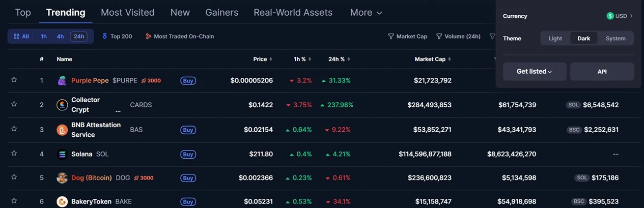Click the API button
This screenshot has height=208, width=644.
(x=602, y=72)
